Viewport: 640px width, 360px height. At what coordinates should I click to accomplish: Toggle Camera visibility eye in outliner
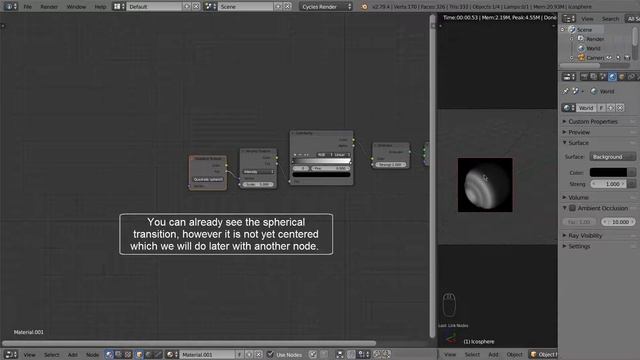click(609, 58)
